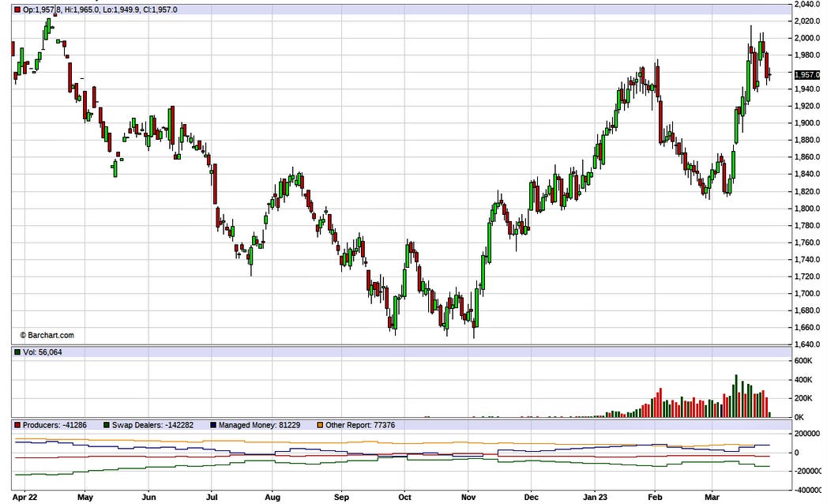
Task: Select the 'Vol: 56,064' volume label
Action: 42,352
